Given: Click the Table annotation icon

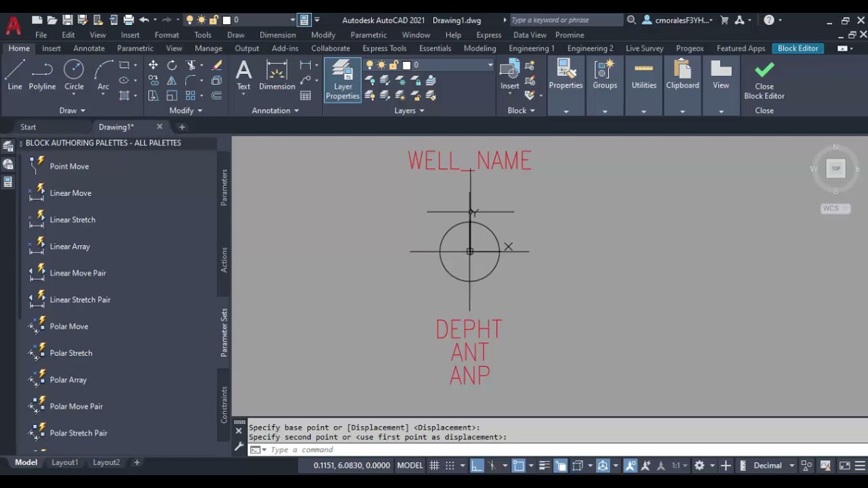Looking at the screenshot, I should coord(306,96).
